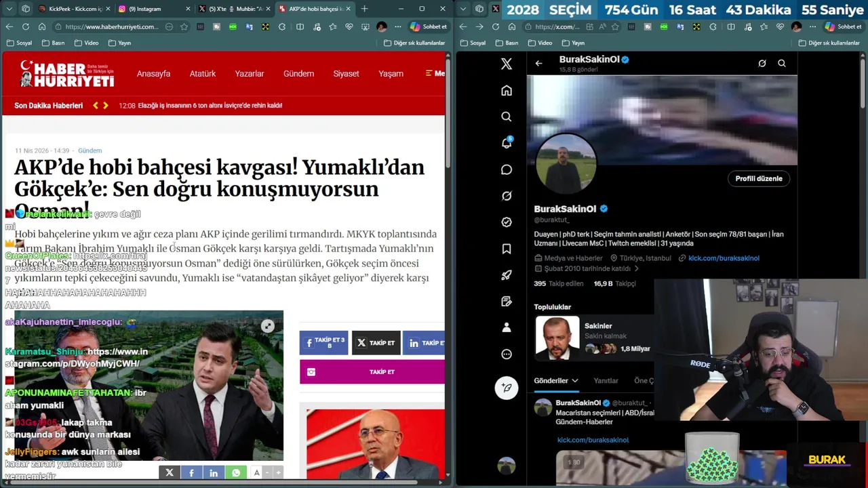
Task: Click the X logo in sidebar
Action: 506,64
